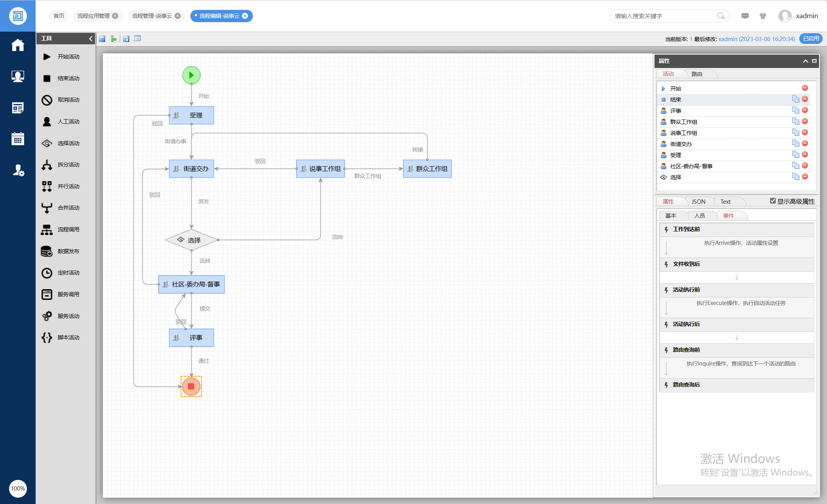The image size is (827, 504).
Task: Click the 100% zoom indicator circle
Action: pyautogui.click(x=18, y=489)
